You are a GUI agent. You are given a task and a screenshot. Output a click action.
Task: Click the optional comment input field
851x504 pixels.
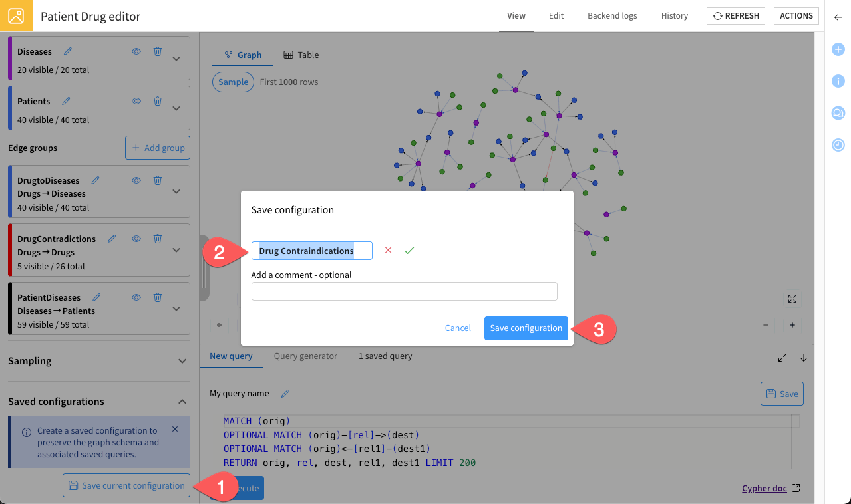tap(404, 291)
